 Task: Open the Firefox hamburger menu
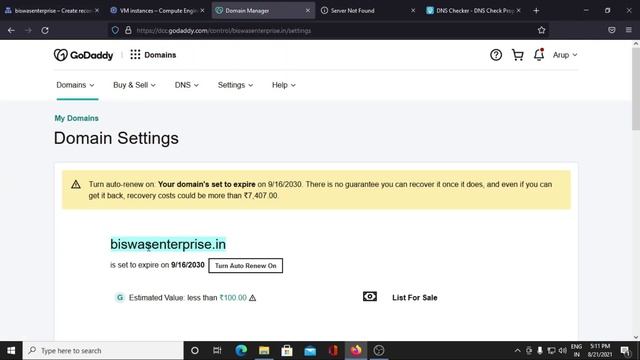pyautogui.click(x=629, y=30)
